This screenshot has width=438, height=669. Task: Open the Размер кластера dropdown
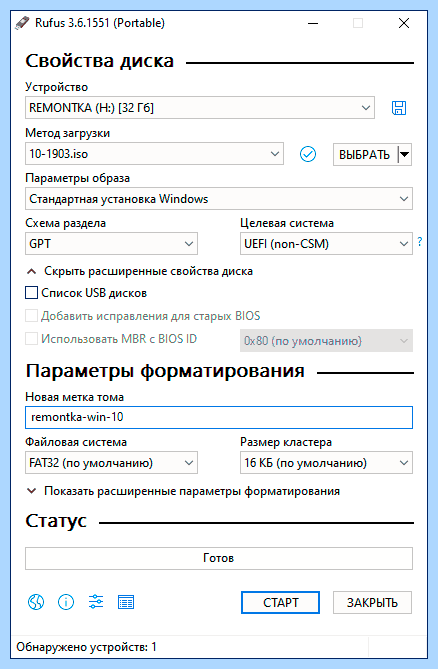point(326,463)
